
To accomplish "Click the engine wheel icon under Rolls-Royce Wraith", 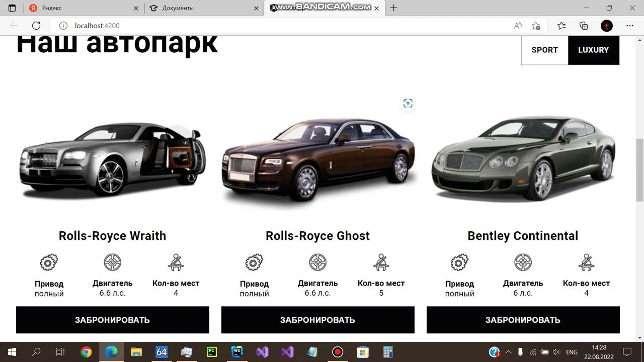I will pyautogui.click(x=112, y=262).
